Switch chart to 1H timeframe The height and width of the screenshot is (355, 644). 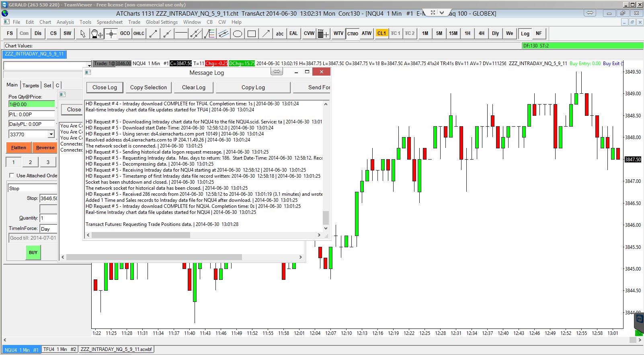468,33
